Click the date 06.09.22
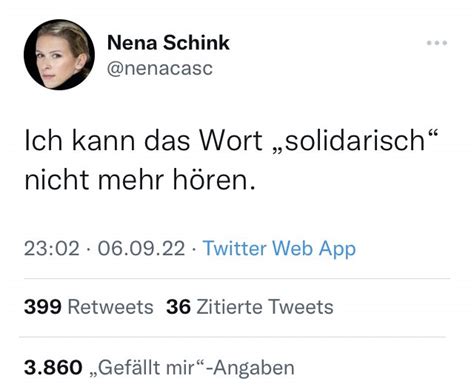Screen dimensions: 474x387 (x=141, y=249)
